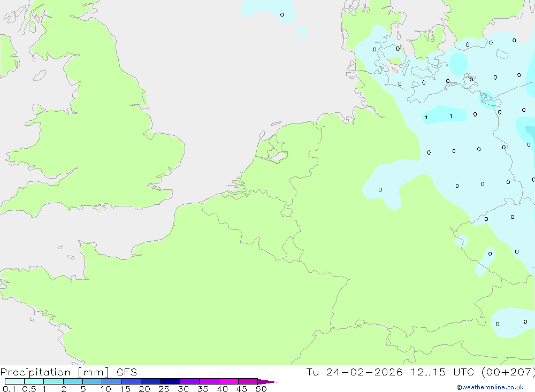Pick the 10 to 15 mm legend swatch
The width and height of the screenshot is (535, 392).
click(112, 381)
